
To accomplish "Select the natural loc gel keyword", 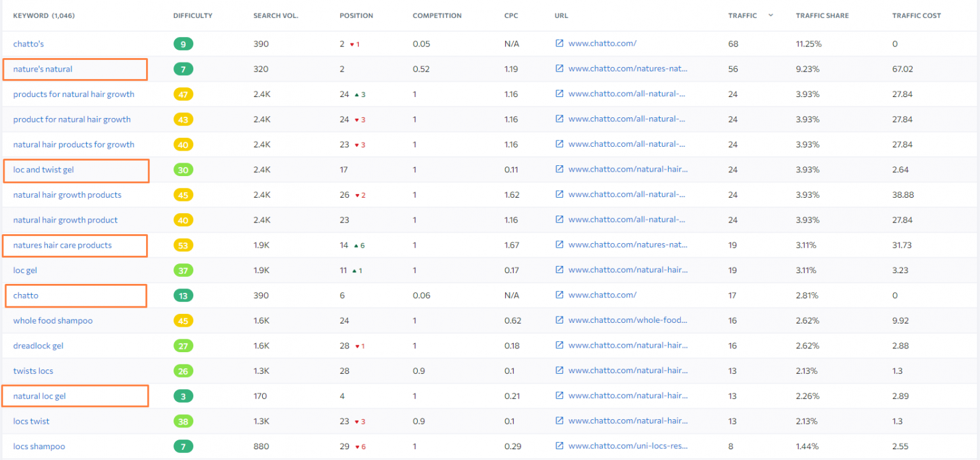I will tap(40, 396).
